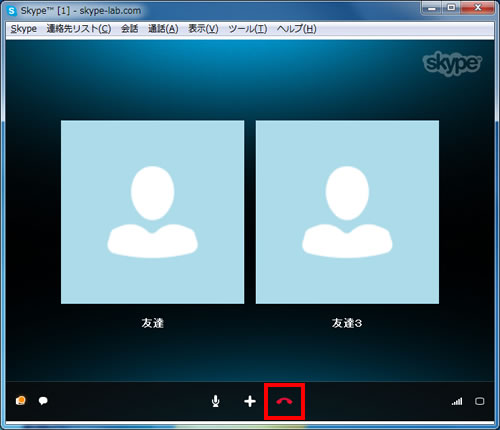End the call with red hang-up icon

point(284,401)
